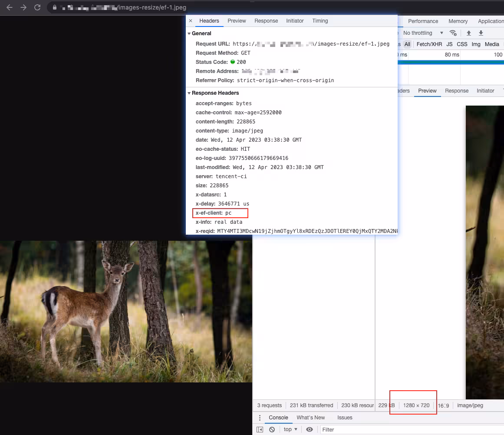Show the console sidebar
Screen dimensions: 504x435
pos(260,429)
